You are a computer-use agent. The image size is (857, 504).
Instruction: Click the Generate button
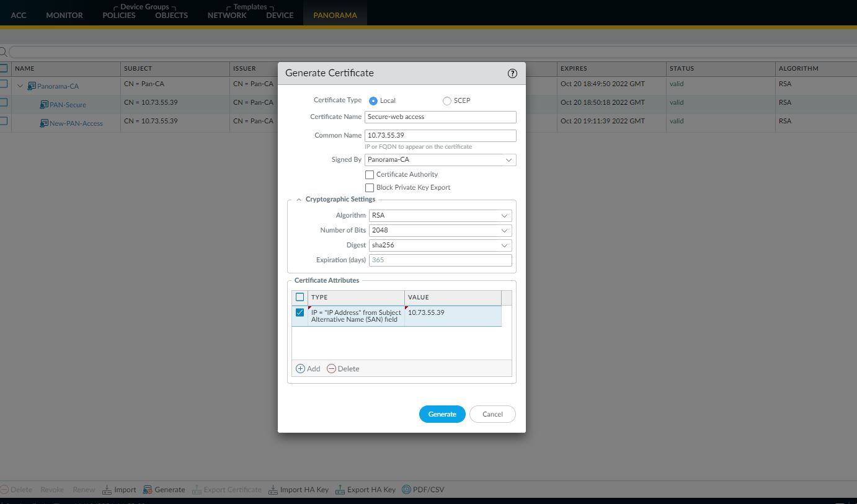[442, 413]
